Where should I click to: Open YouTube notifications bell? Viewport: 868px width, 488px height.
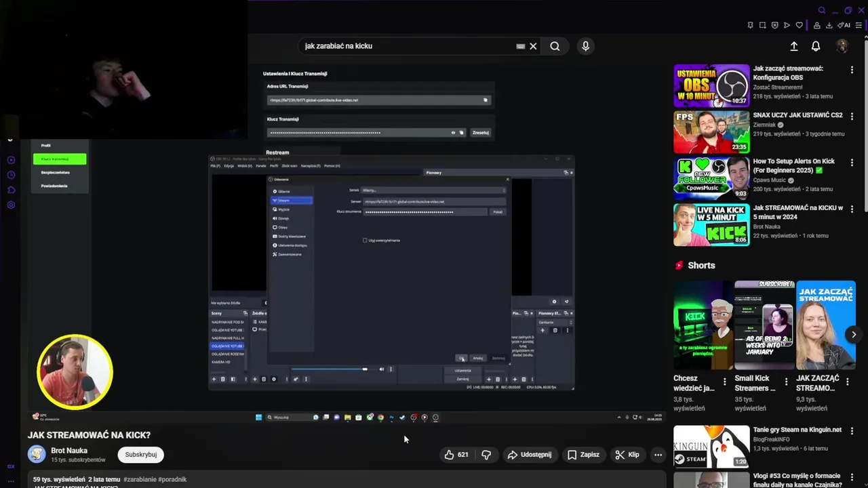click(x=816, y=46)
